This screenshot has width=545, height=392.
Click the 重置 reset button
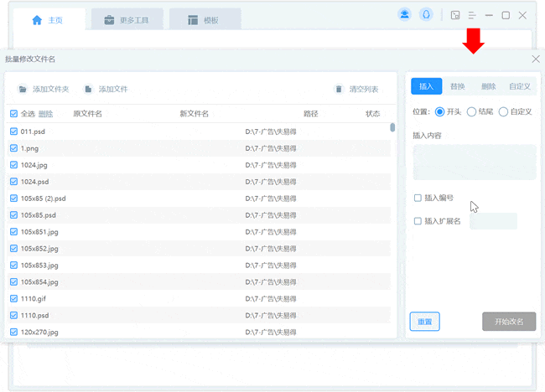[425, 322]
